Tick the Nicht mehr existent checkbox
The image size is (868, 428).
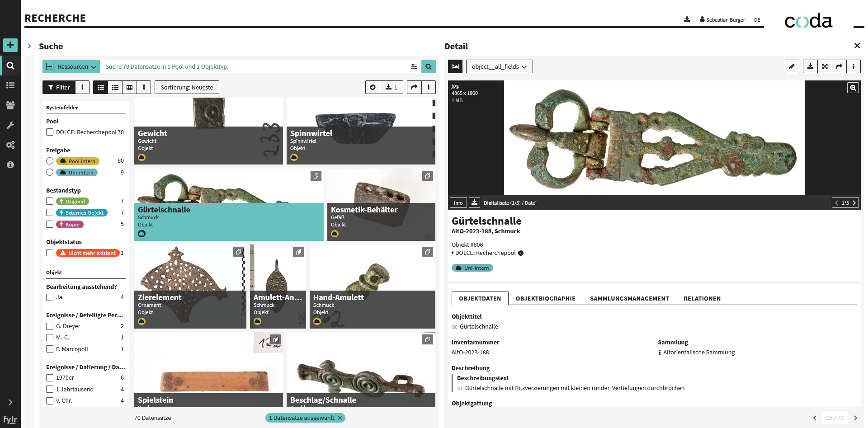(50, 253)
